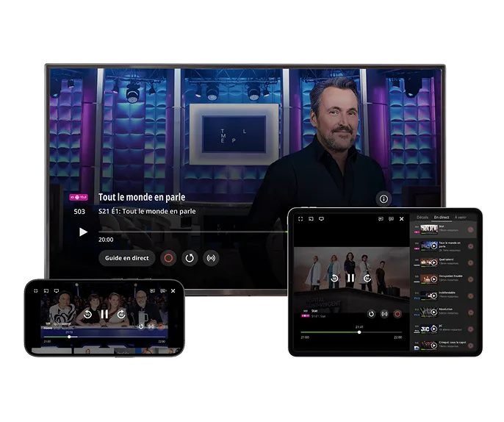Click live broadcast icon on tablet player
The width and height of the screenshot is (504, 422).
(384, 314)
